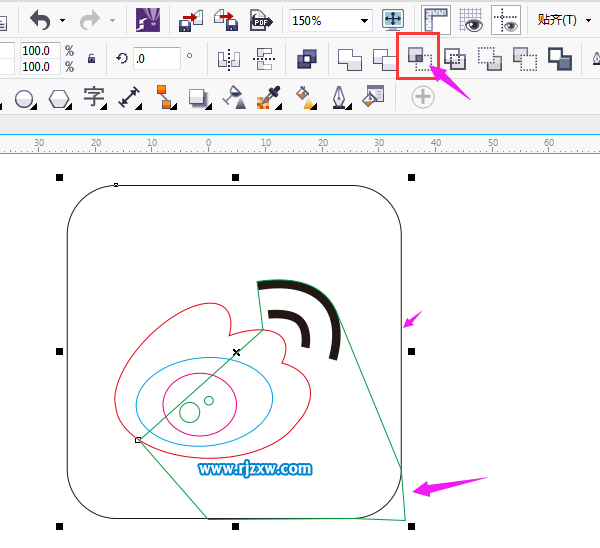Click the Undo arrow icon
The image size is (600, 548).
click(x=40, y=20)
